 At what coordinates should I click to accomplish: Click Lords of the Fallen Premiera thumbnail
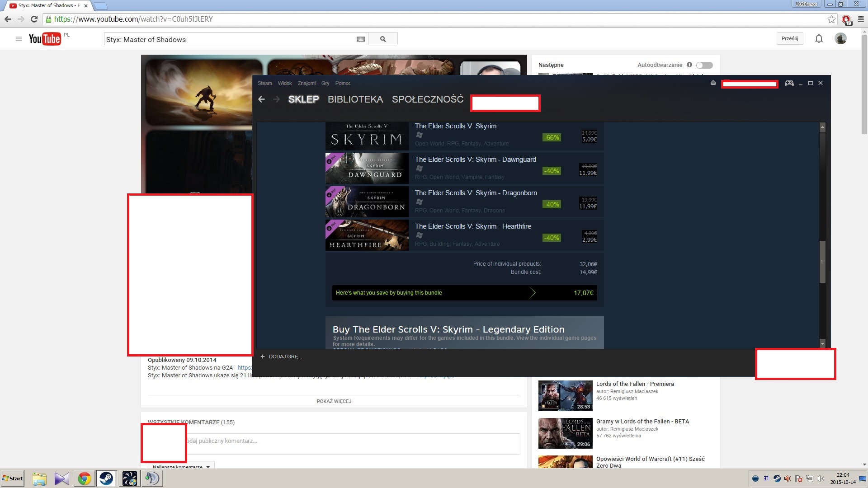pos(565,395)
